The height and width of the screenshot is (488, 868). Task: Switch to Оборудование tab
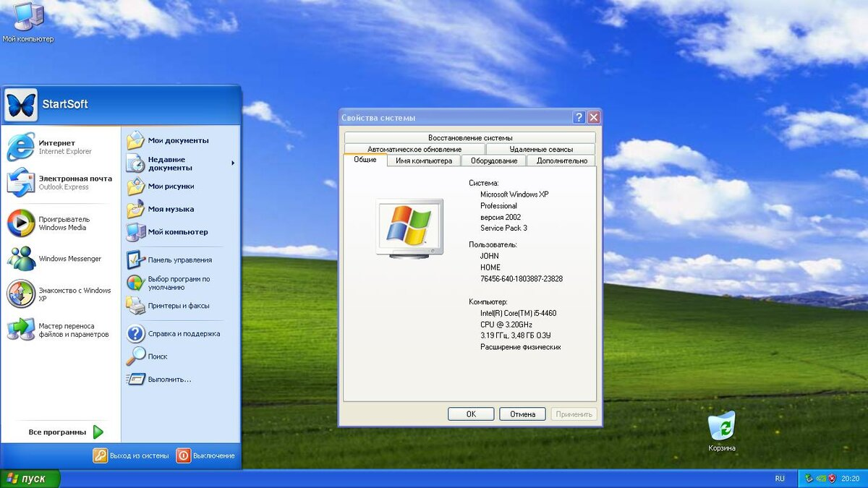(x=494, y=160)
